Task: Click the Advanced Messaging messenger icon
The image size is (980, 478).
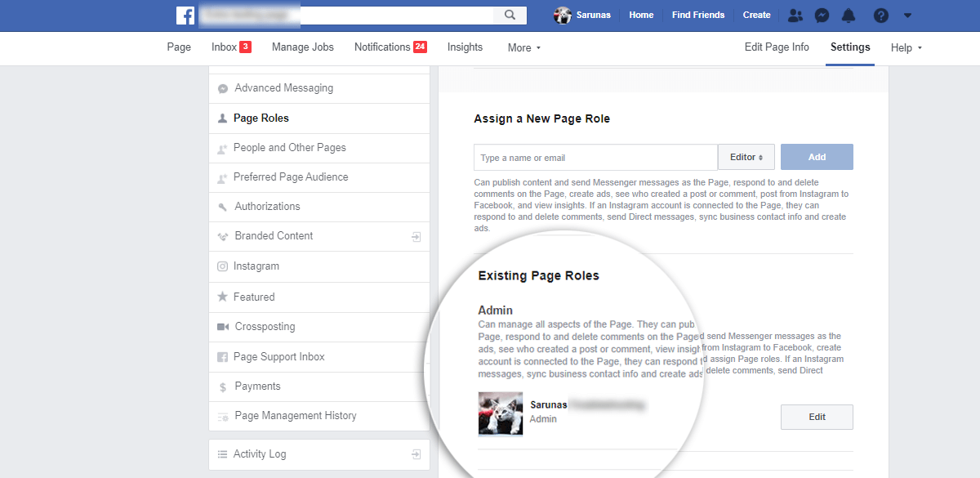Action: [x=223, y=88]
